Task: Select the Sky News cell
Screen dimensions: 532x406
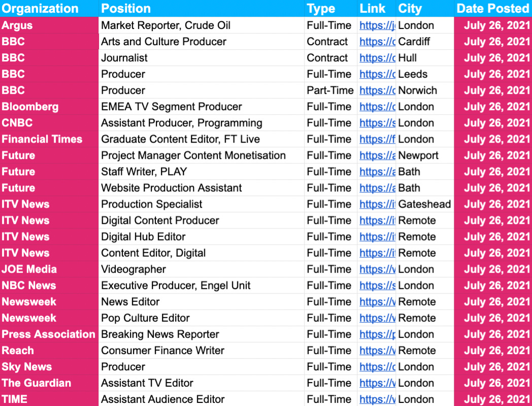Action: (49, 367)
